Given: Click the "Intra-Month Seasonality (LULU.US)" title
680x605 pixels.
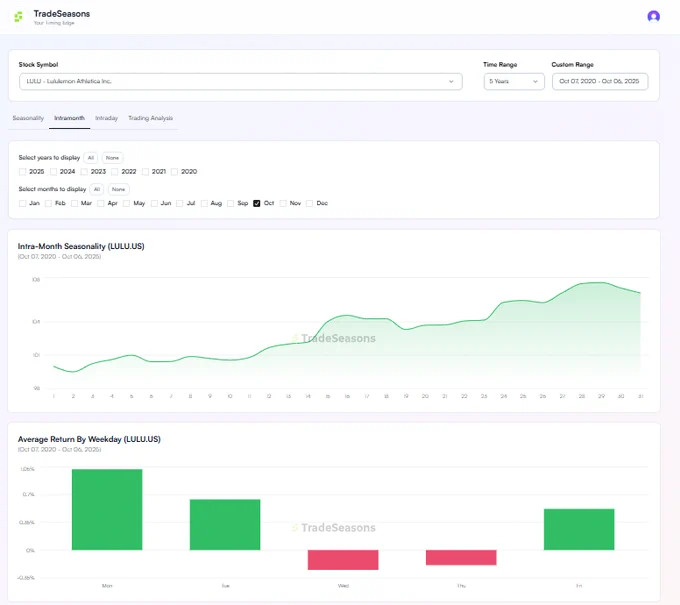Looking at the screenshot, I should pos(81,246).
